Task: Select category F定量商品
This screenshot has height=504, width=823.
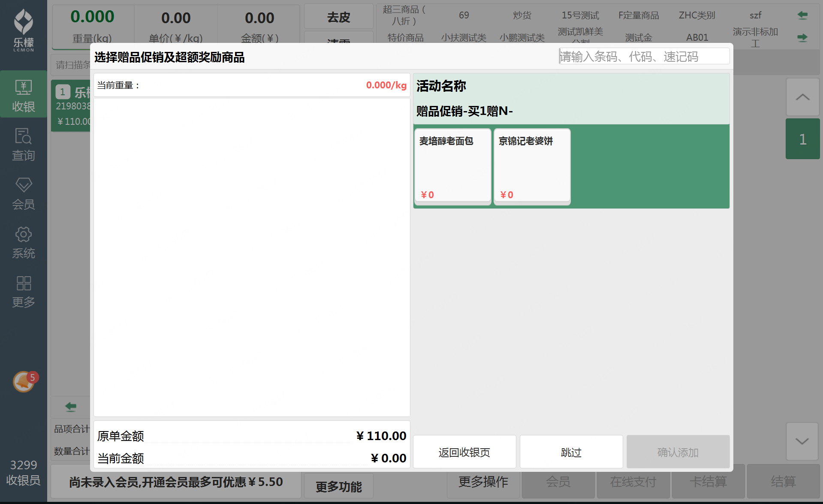Action: (x=639, y=15)
